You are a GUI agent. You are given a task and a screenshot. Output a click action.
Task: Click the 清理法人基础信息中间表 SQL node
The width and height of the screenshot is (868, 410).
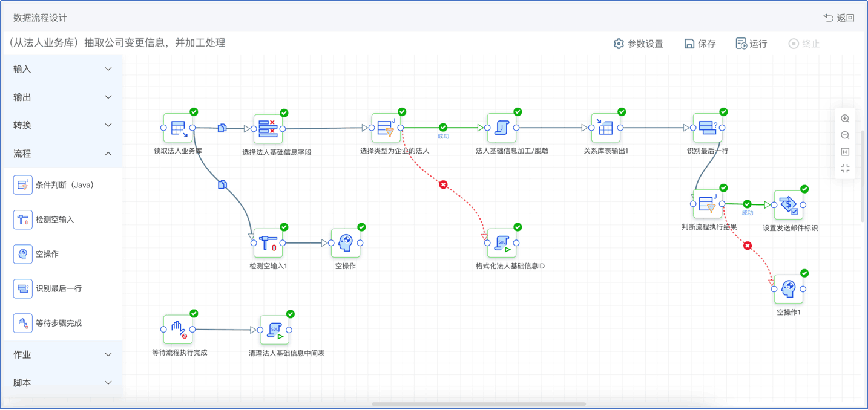click(275, 330)
